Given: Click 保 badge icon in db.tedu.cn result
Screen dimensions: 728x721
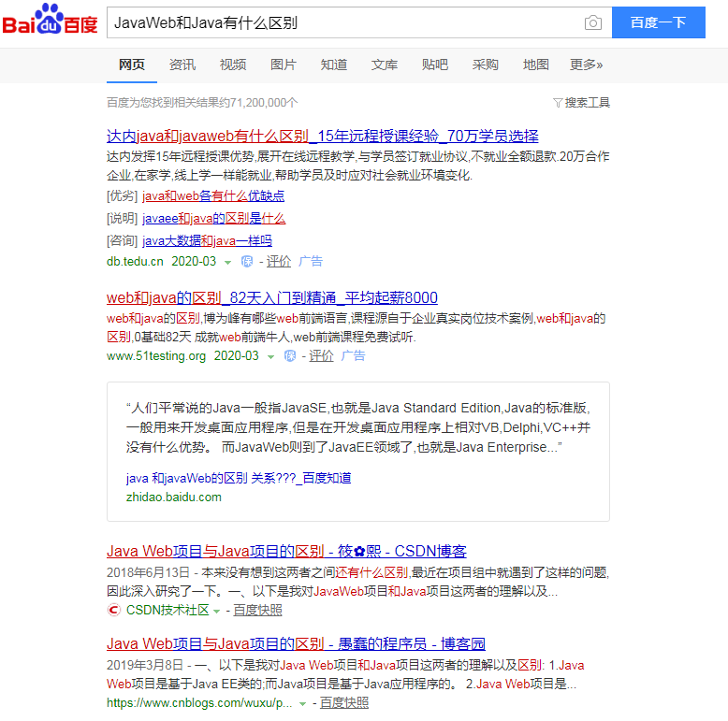Looking at the screenshot, I should [x=247, y=262].
